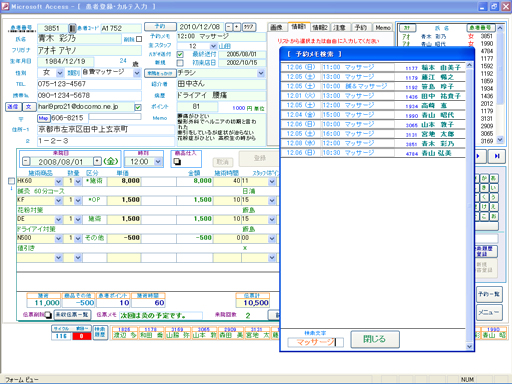Click the 予約一覧 button
The width and height of the screenshot is (512, 384).
click(x=489, y=294)
